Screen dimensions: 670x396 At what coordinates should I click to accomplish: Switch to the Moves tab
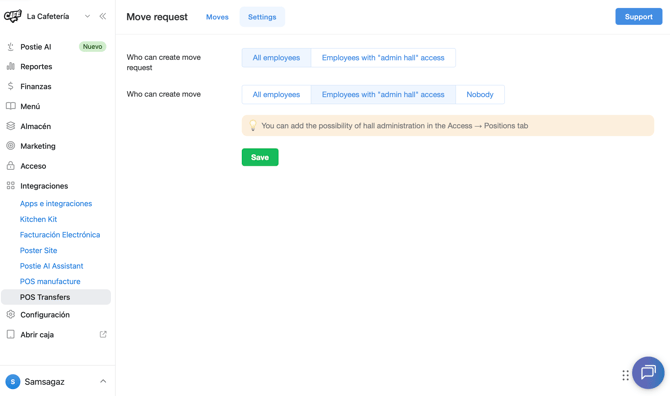pos(217,17)
